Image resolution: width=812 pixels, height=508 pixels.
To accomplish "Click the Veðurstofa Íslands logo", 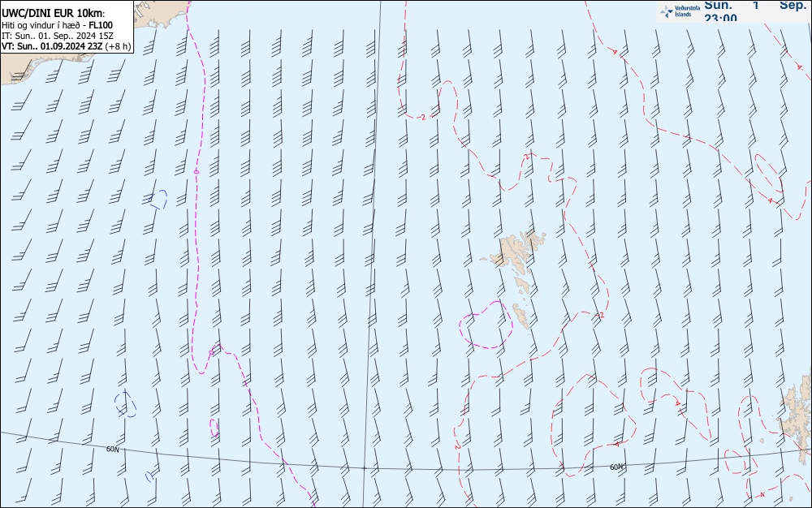I will tap(680, 11).
